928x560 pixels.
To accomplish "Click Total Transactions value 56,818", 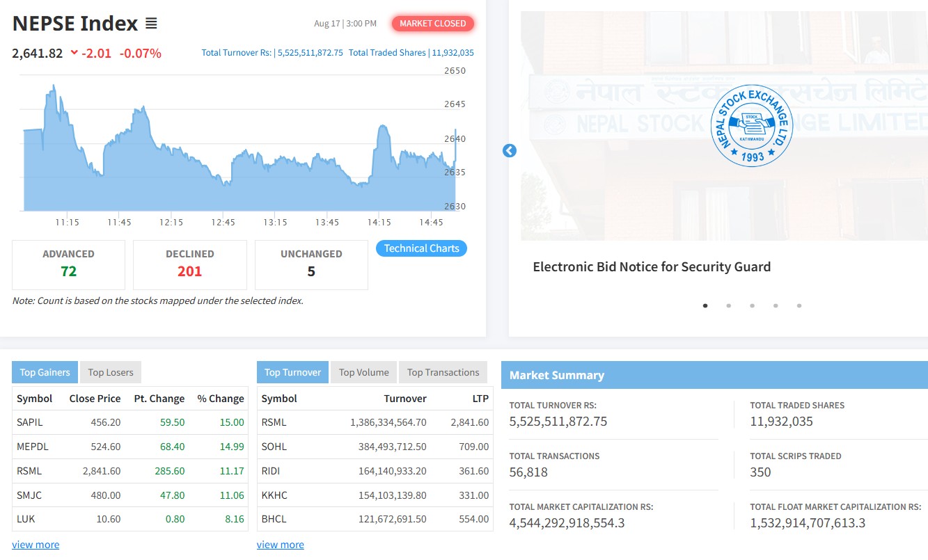I will point(528,472).
